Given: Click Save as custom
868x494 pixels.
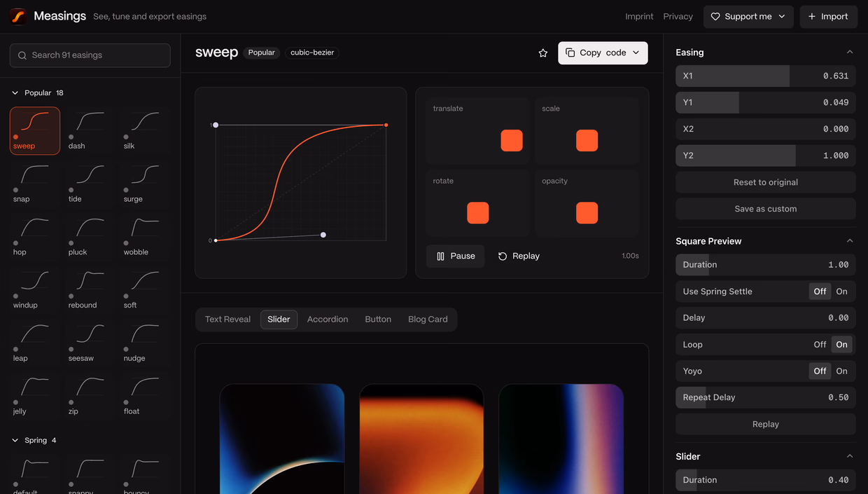Looking at the screenshot, I should (765, 209).
